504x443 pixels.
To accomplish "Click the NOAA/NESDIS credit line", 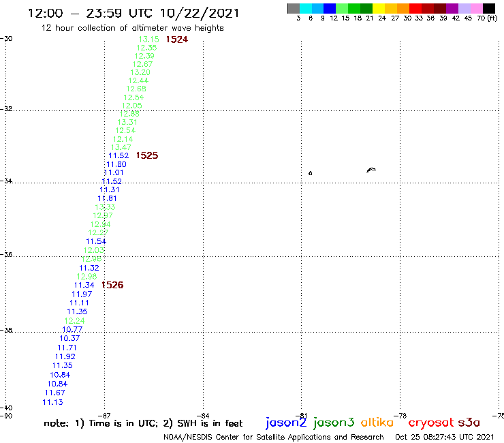I will [274, 438].
